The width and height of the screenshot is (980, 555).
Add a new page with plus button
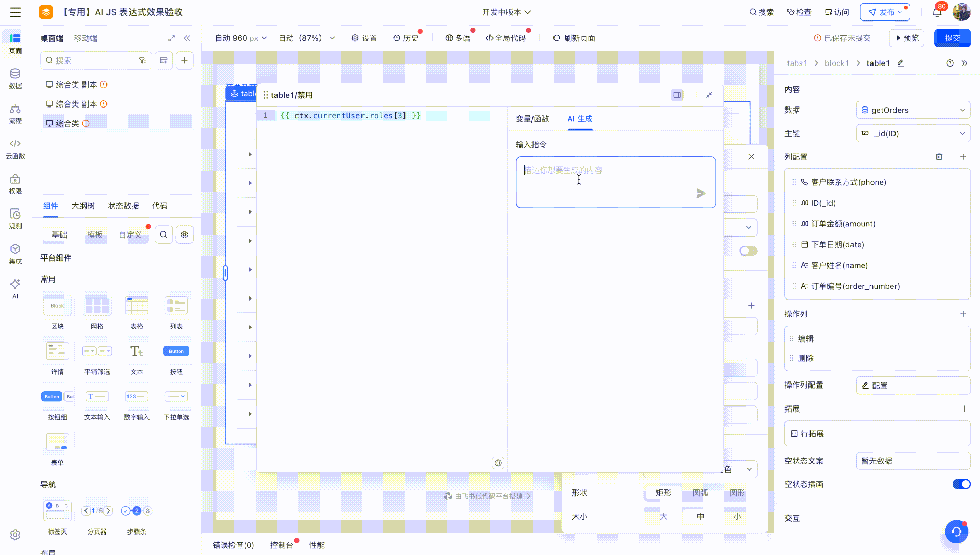(185, 60)
